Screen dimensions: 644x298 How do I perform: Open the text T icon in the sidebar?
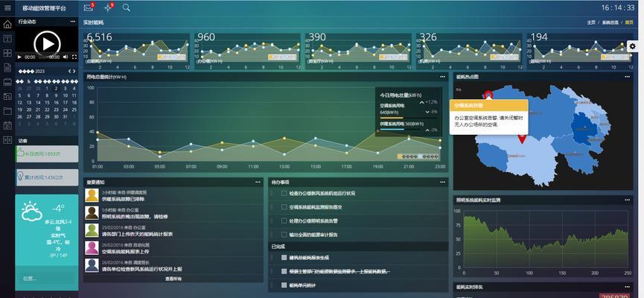tap(7, 39)
